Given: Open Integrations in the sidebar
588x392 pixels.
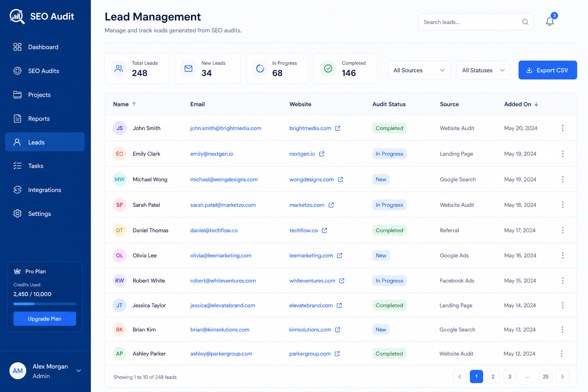Looking at the screenshot, I should (x=45, y=190).
